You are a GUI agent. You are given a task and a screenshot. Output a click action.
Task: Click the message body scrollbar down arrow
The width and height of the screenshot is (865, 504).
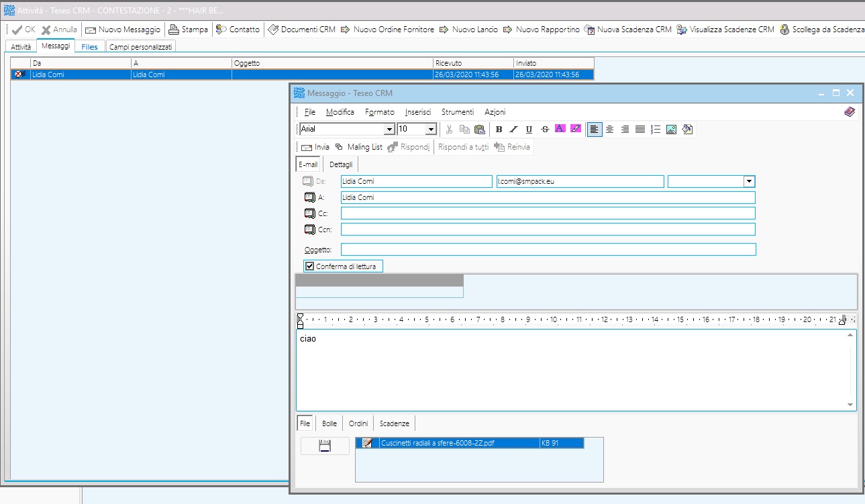pos(851,405)
